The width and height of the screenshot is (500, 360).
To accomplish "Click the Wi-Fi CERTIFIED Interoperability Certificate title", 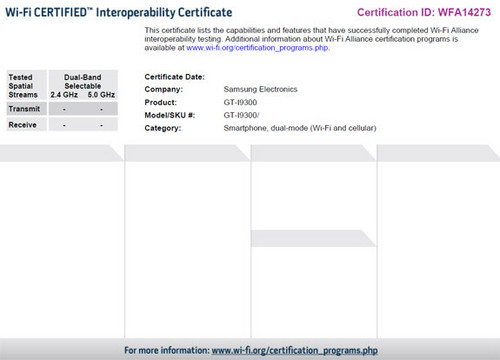I will pos(119,12).
